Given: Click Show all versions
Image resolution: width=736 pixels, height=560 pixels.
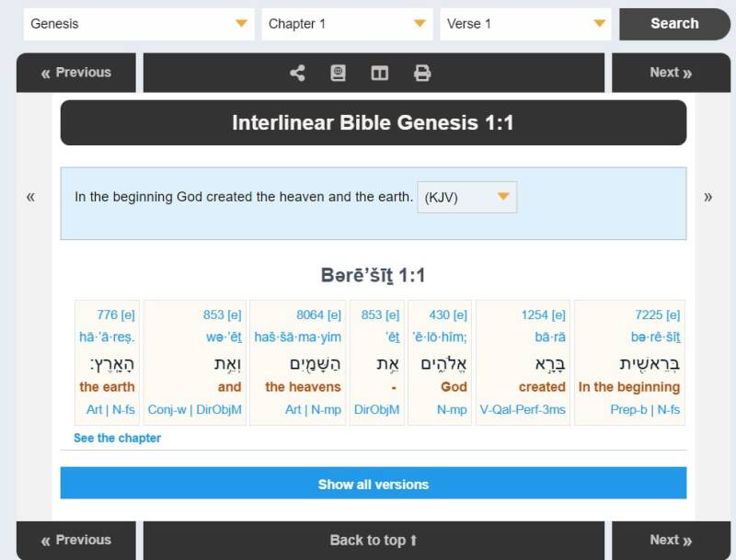Looking at the screenshot, I should 374,484.
